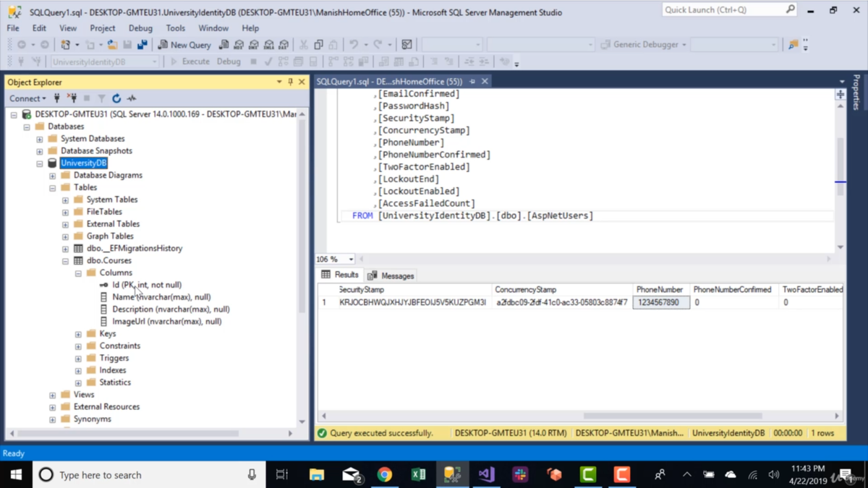This screenshot has height=488, width=868.
Task: Click the split-editor icon above the scrollbar
Action: [841, 95]
